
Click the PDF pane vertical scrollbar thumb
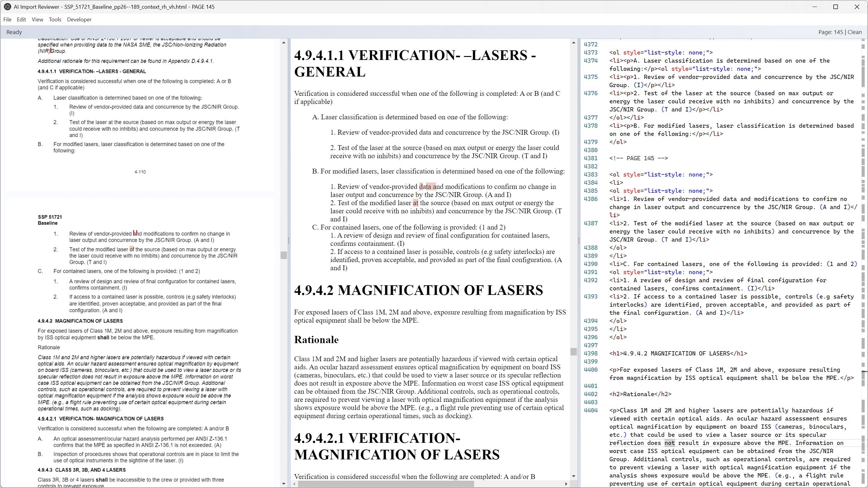(284, 255)
